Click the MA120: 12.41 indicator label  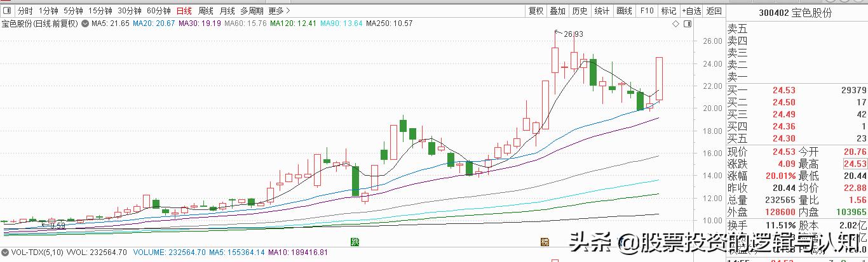click(x=293, y=23)
